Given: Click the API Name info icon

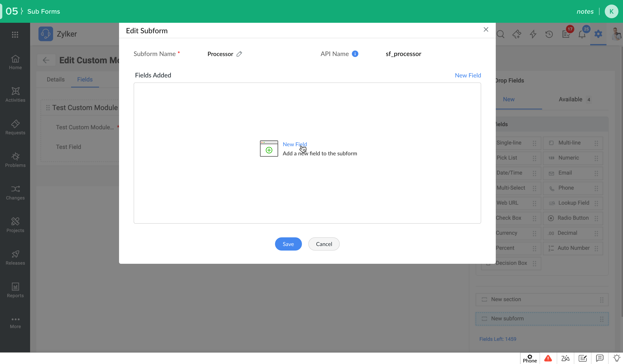Looking at the screenshot, I should click(x=355, y=54).
